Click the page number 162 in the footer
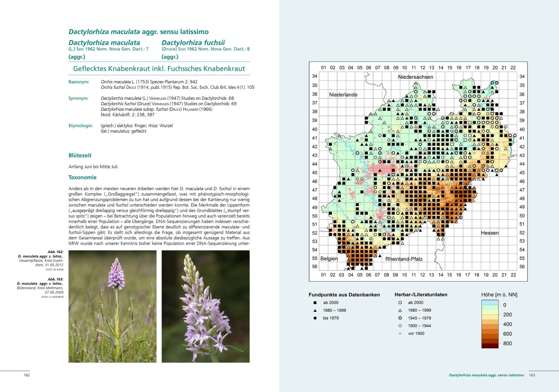 (26, 375)
